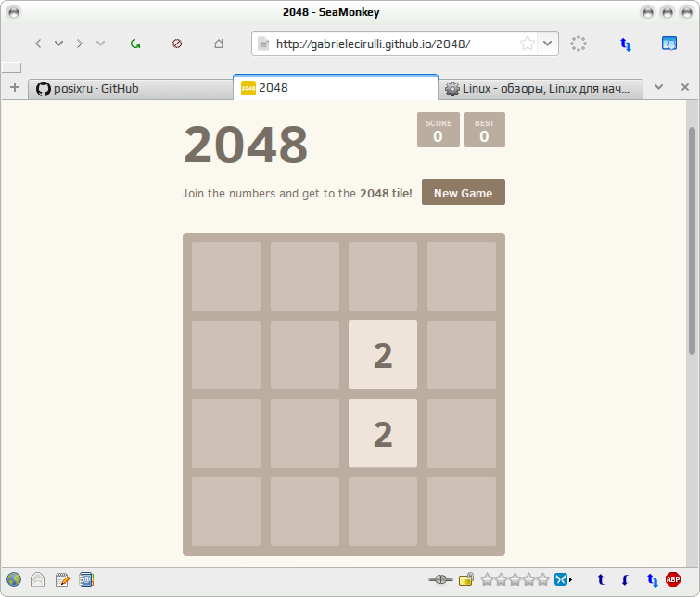The image size is (700, 597).
Task: Click the security padlock icon
Action: click(x=466, y=580)
